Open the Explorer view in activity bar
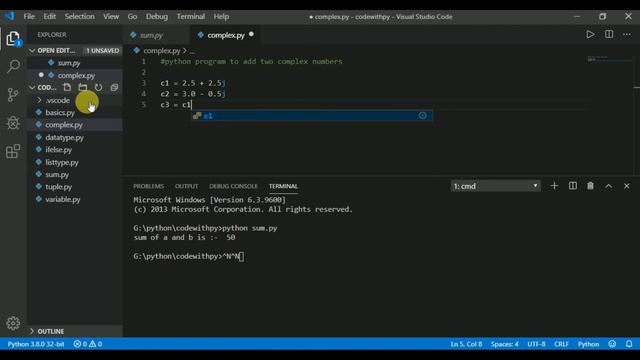Image resolution: width=640 pixels, height=360 pixels. click(x=13, y=39)
